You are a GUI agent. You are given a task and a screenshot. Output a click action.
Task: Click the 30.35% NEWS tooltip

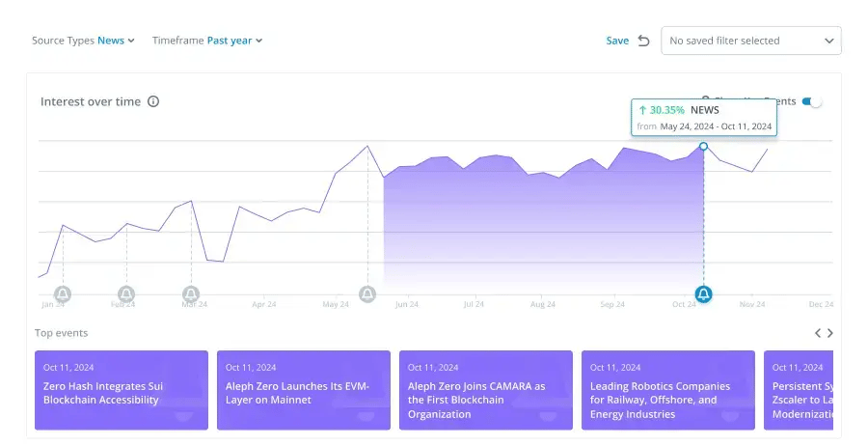tap(704, 118)
